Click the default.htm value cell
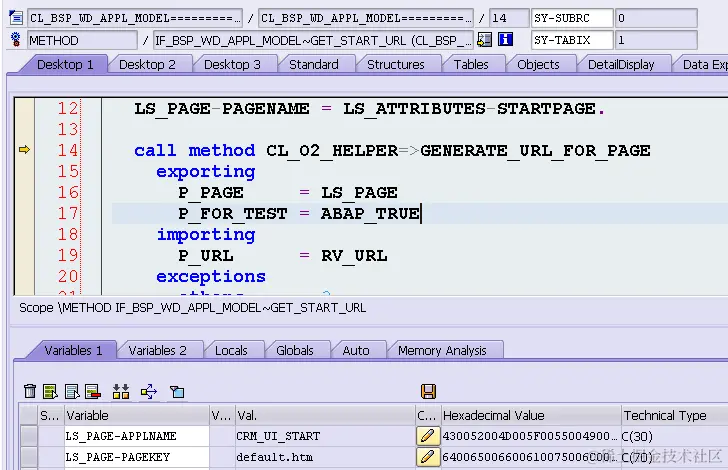 pos(325,457)
